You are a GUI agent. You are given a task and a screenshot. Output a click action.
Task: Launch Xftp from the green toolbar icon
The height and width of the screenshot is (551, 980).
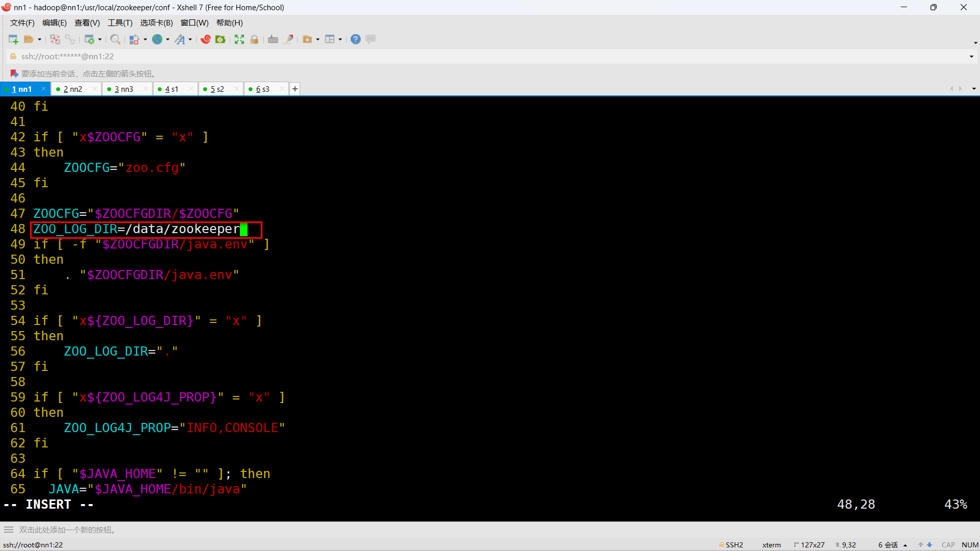point(220,39)
